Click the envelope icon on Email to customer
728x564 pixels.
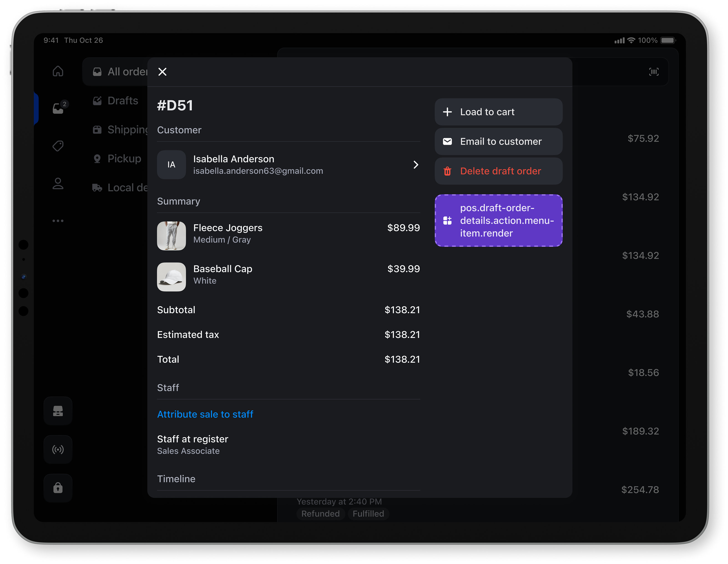[447, 142]
